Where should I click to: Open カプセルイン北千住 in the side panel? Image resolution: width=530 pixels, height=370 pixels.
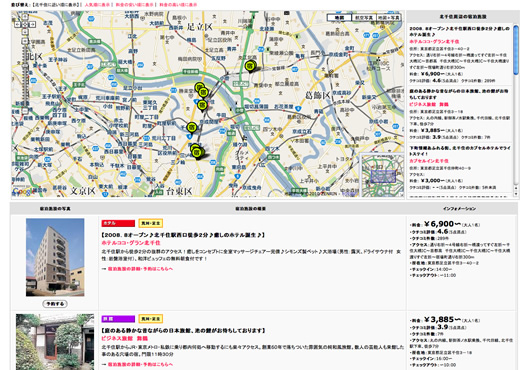tap(429, 161)
